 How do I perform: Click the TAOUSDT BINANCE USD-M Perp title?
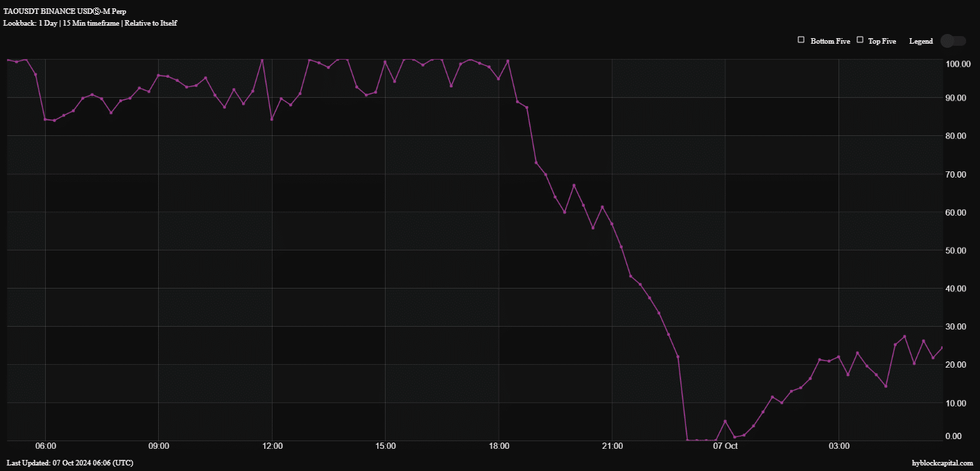(x=65, y=11)
